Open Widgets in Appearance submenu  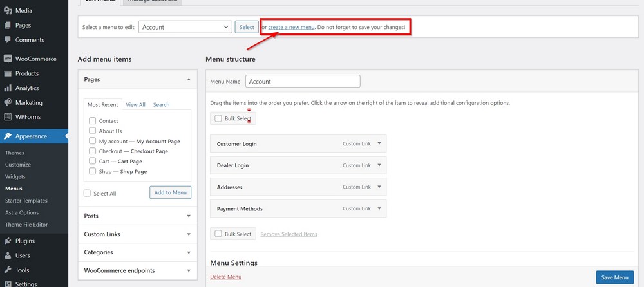[15, 176]
